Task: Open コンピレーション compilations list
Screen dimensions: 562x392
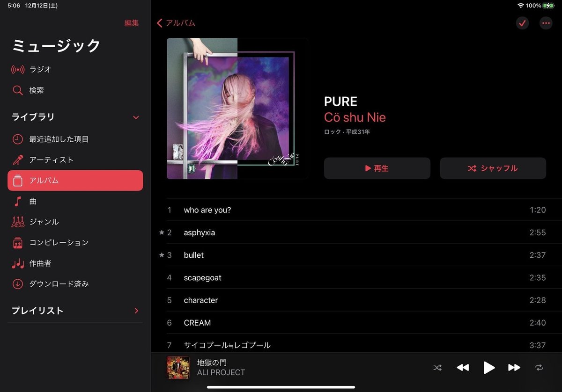Action: pos(75,242)
